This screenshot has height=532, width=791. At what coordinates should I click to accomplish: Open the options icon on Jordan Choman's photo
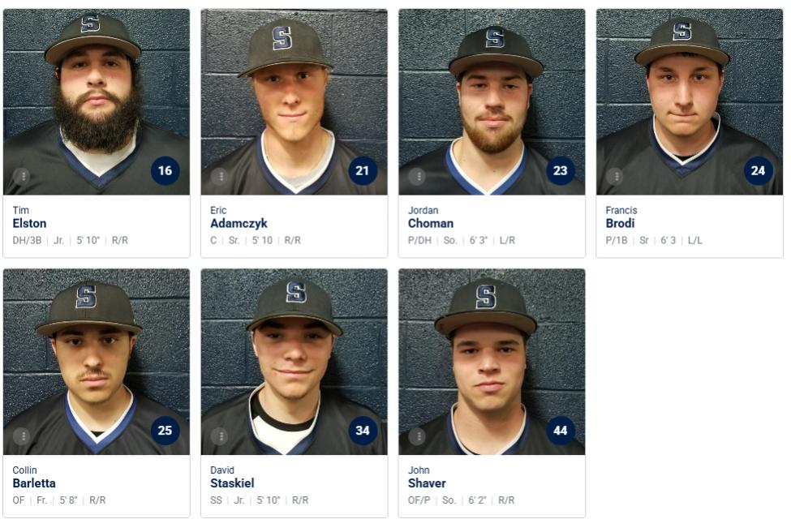pos(418,177)
